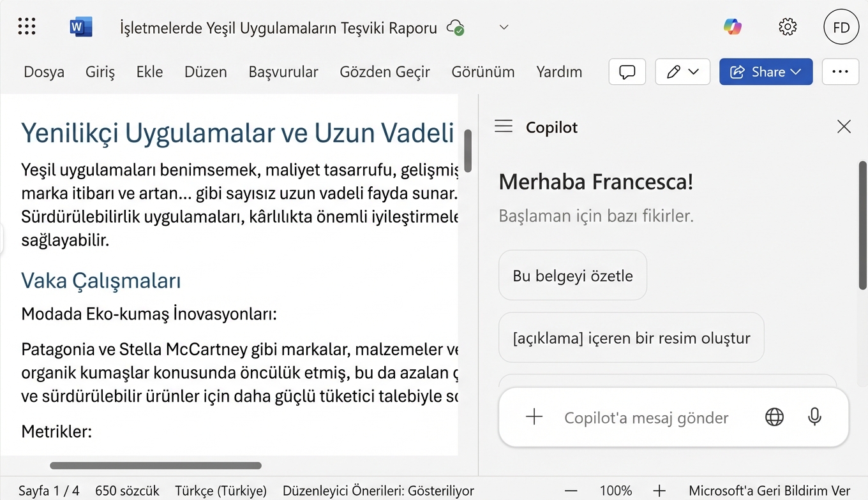Open the Comments panel icon
The height and width of the screenshot is (500, 868).
[x=627, y=71]
